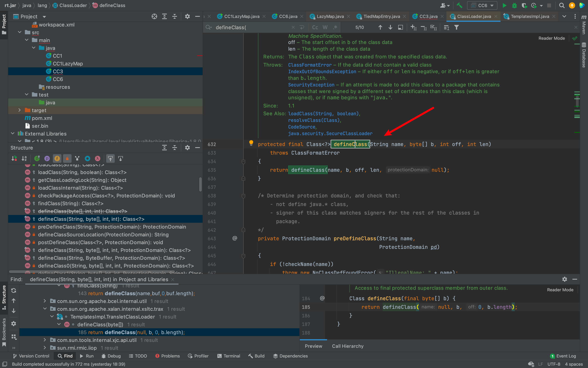The image size is (588, 368).
Task: Run CC6 with Coverage shield icon
Action: point(524,5)
